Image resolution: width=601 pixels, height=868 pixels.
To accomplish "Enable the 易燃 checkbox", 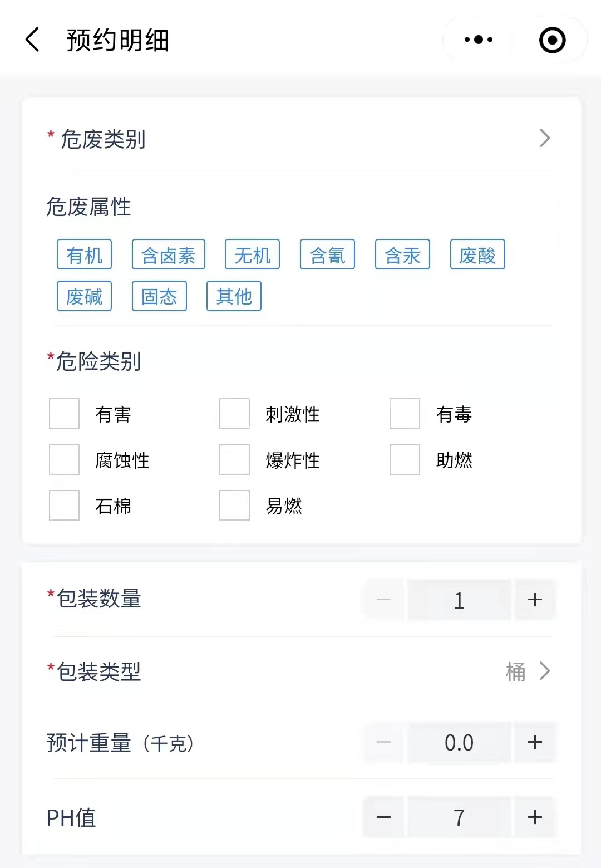I will click(234, 506).
